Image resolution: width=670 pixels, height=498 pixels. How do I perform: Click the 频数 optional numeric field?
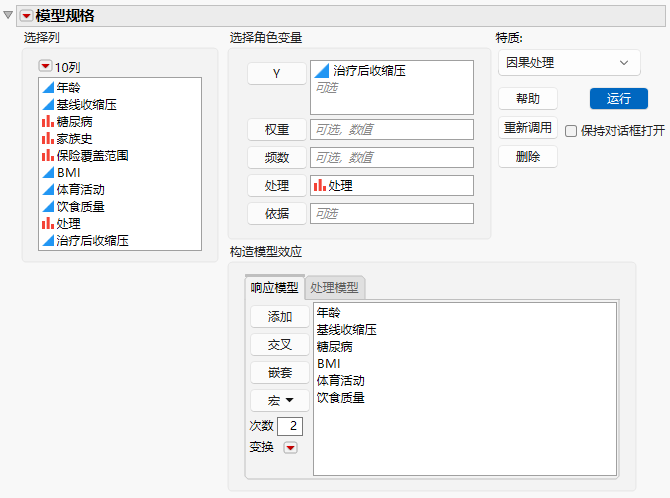pos(391,158)
